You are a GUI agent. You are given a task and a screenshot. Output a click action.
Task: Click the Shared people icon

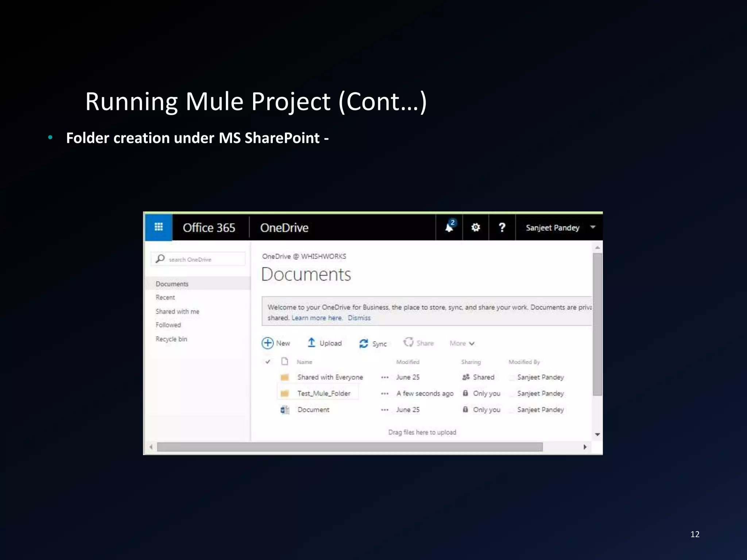pyautogui.click(x=466, y=377)
